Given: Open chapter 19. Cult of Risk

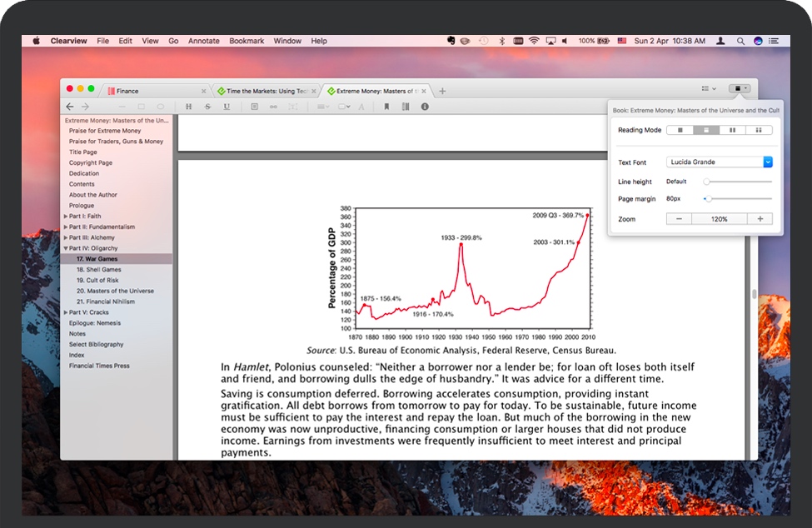Looking at the screenshot, I should click(x=97, y=281).
